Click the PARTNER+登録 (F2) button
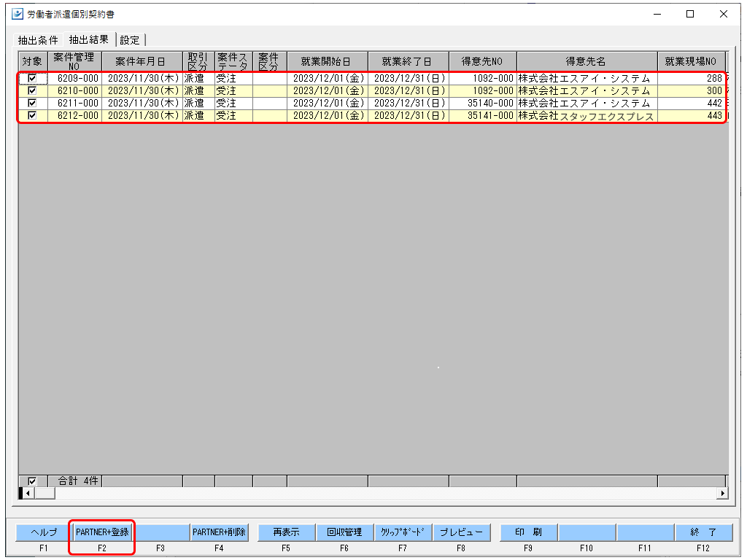 101,532
